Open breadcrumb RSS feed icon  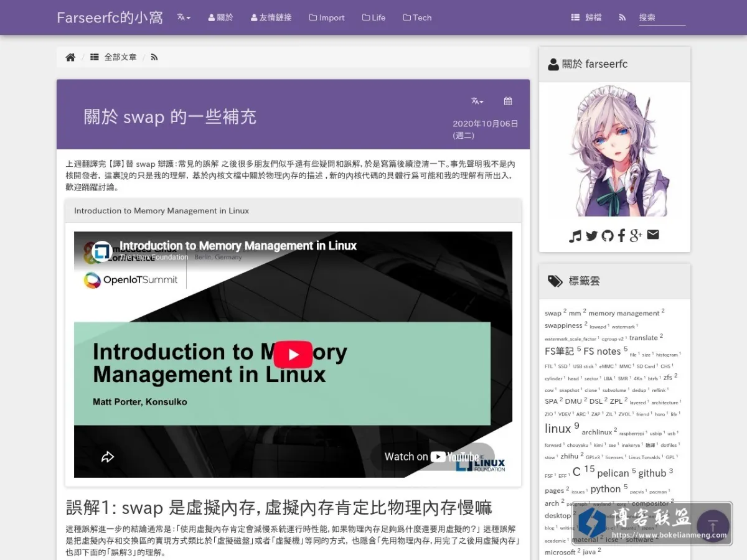coord(154,57)
